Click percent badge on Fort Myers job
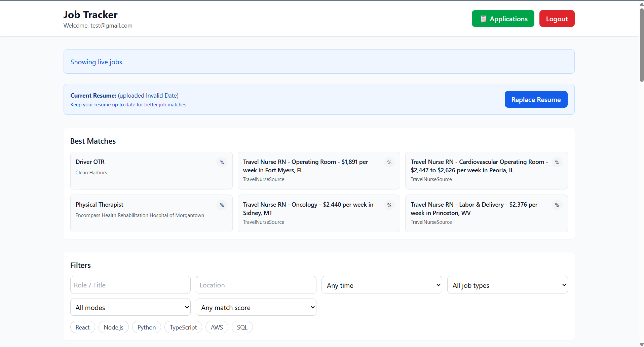 click(389, 162)
